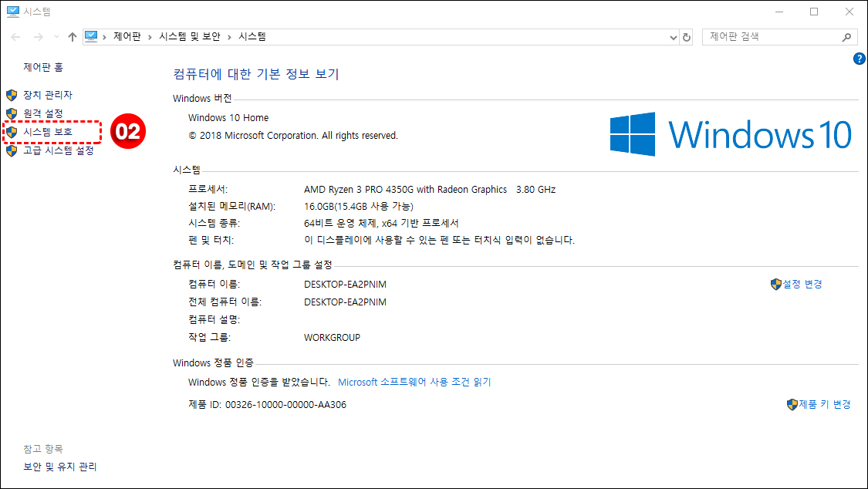Open 원격 설정 link

click(43, 113)
